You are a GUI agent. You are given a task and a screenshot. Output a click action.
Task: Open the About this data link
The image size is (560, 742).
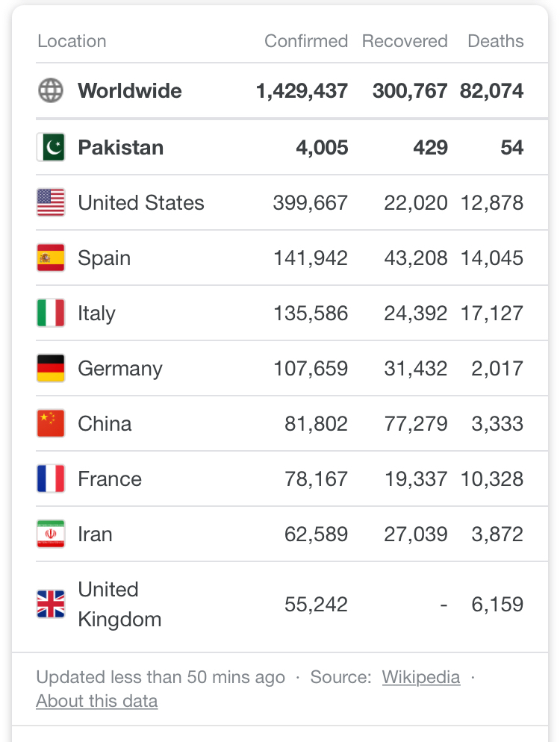(x=97, y=701)
